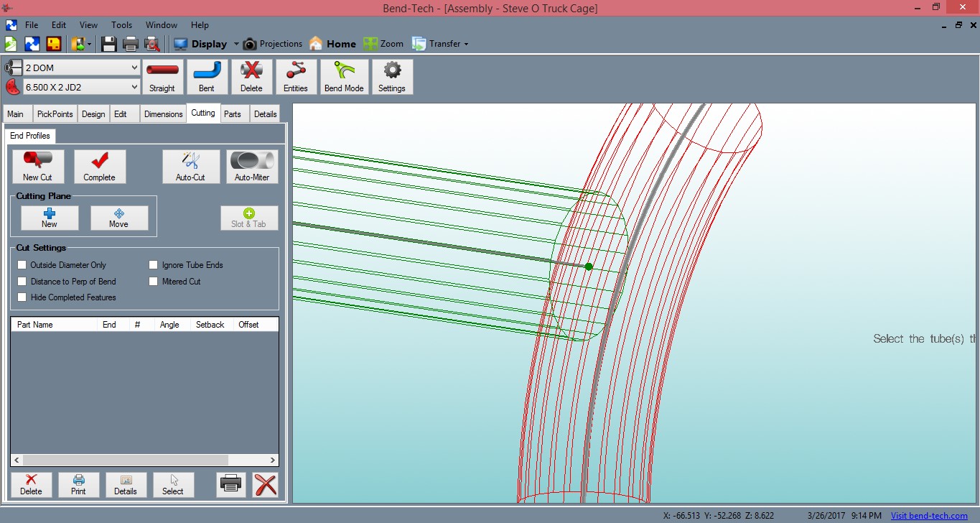
Task: Click the Part Name column header
Action: click(x=54, y=325)
